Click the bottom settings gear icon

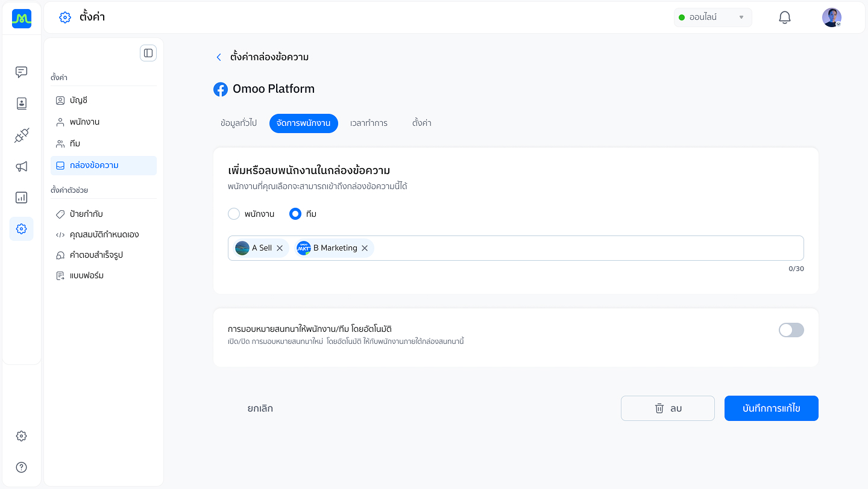22,436
